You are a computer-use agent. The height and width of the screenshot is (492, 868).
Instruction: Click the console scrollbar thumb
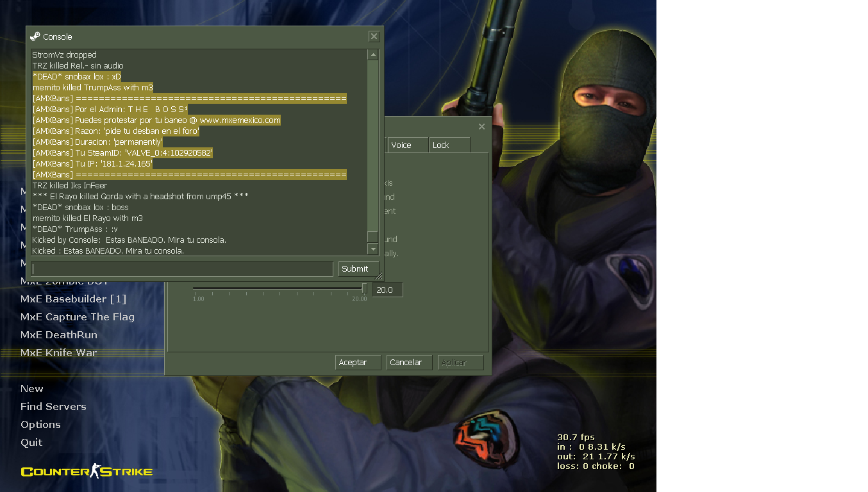(372, 236)
